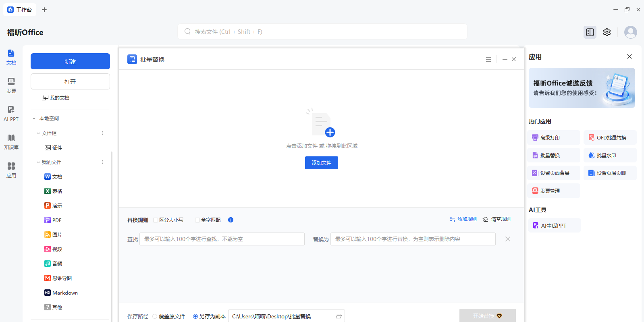Click the 添加文件 button
The height and width of the screenshot is (322, 644).
coord(322,163)
